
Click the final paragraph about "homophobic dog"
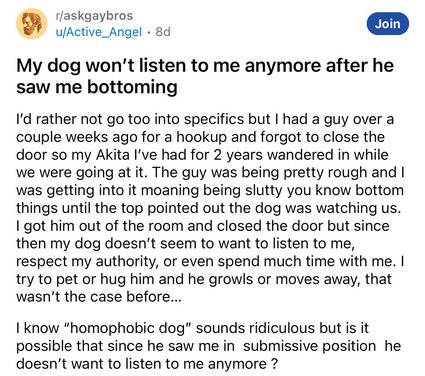point(208,346)
